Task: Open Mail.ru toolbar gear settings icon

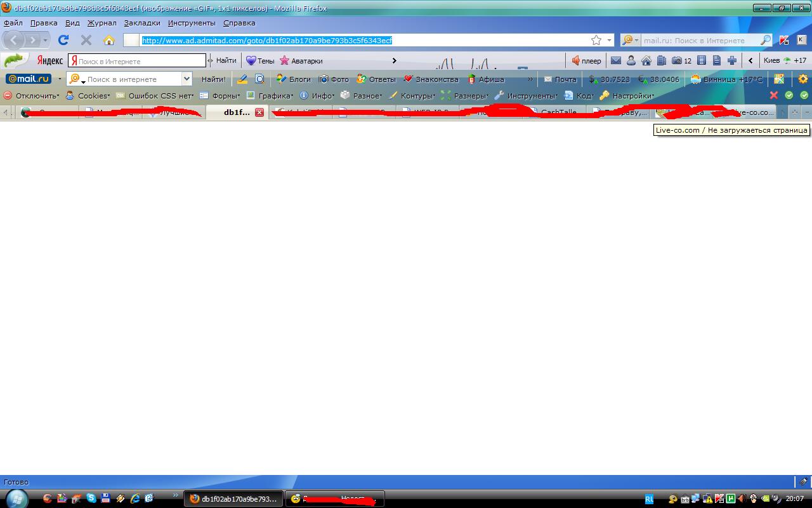Action: coord(803,79)
